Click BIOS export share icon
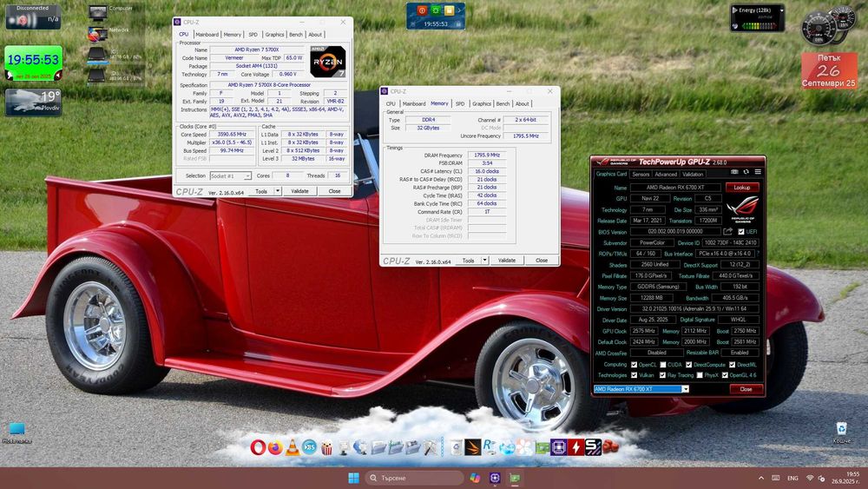Viewport: 868px width, 489px height. 727,232
